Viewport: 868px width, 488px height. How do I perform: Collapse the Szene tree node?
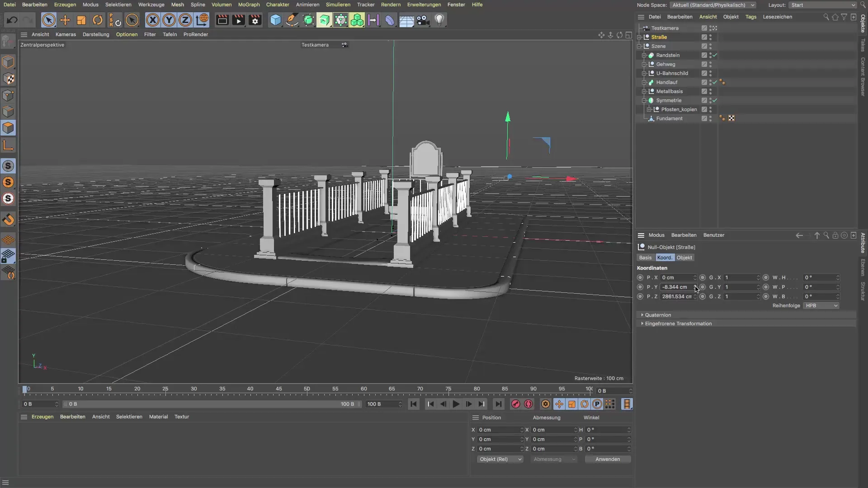[640, 46]
